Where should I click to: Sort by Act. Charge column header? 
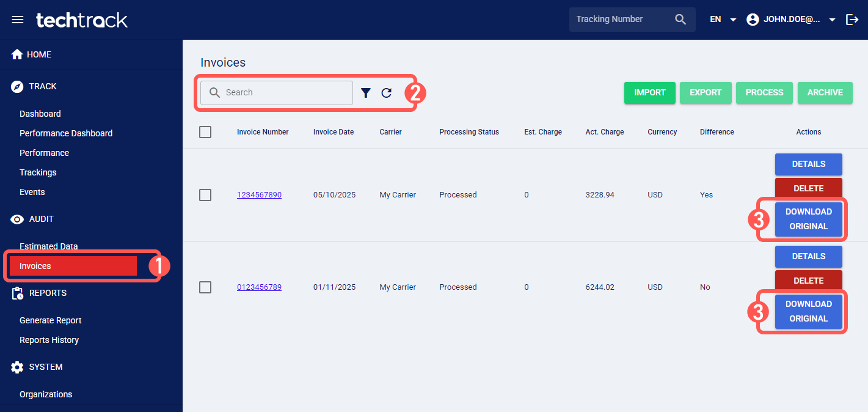pyautogui.click(x=605, y=132)
